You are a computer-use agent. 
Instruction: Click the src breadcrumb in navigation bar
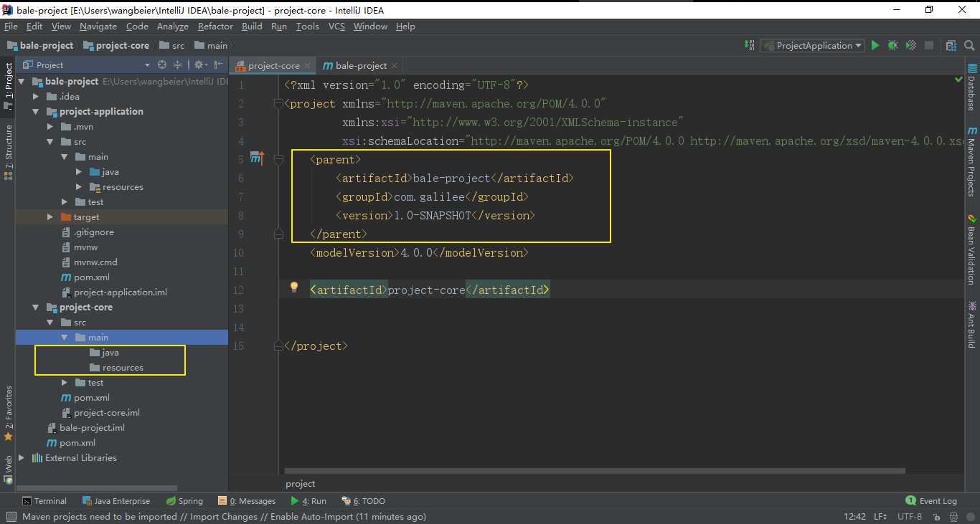(x=172, y=45)
